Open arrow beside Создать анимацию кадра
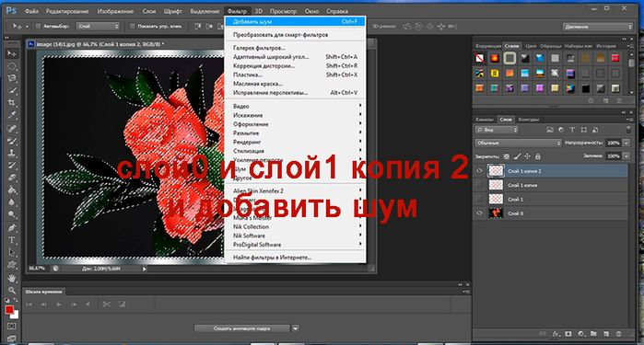 pyautogui.click(x=296, y=328)
